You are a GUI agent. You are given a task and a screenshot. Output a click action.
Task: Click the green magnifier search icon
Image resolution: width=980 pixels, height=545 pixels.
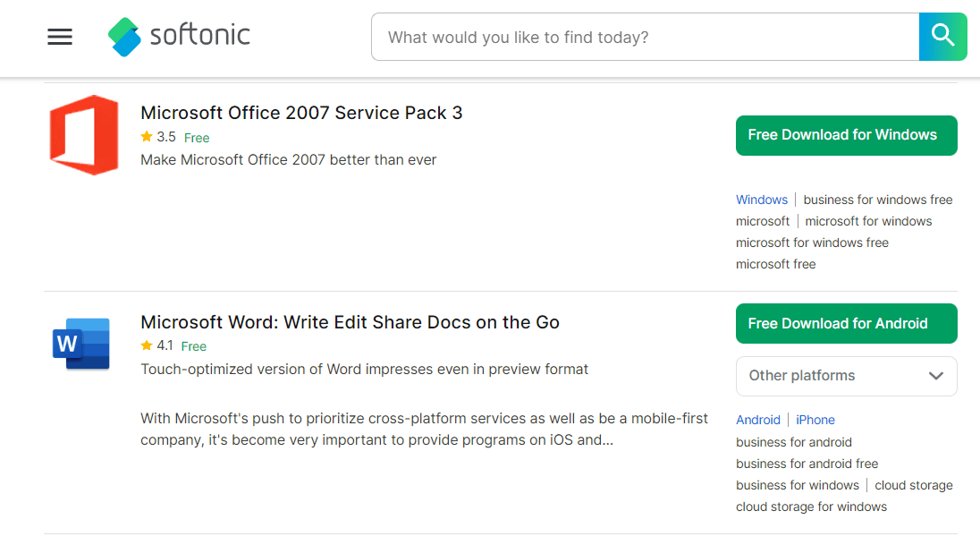click(942, 36)
